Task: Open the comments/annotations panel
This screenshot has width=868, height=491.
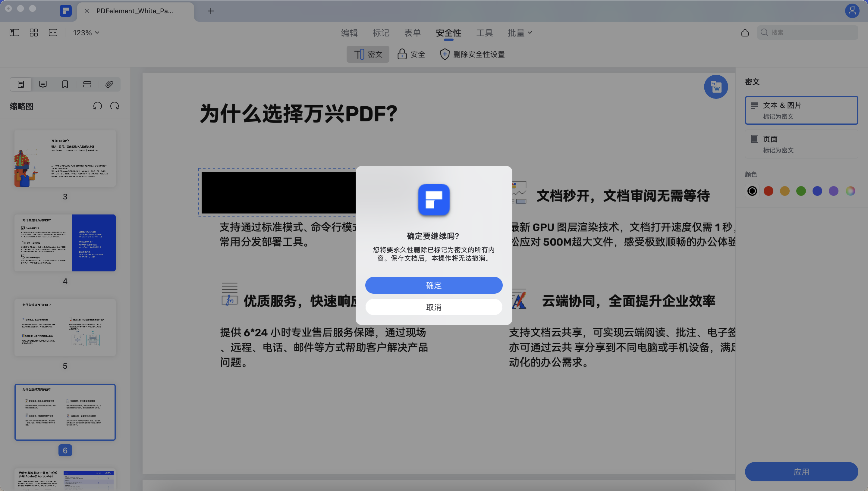Action: [42, 84]
